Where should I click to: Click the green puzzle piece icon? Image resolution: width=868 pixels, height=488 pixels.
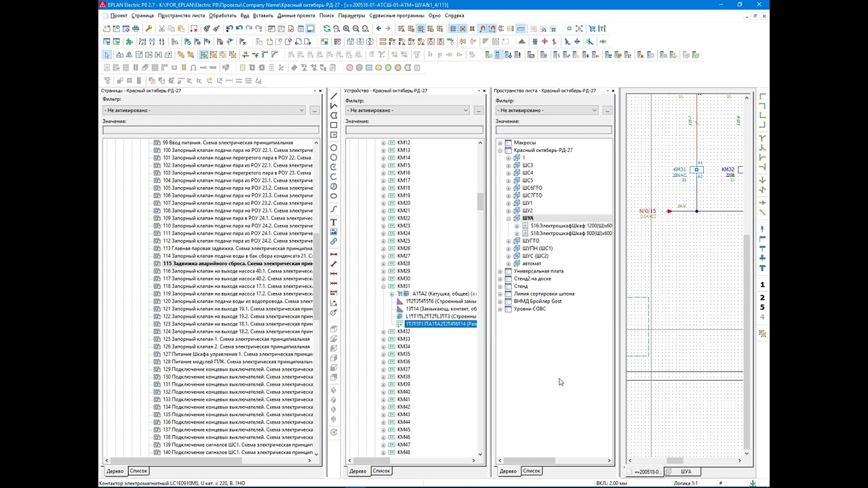coord(129,41)
